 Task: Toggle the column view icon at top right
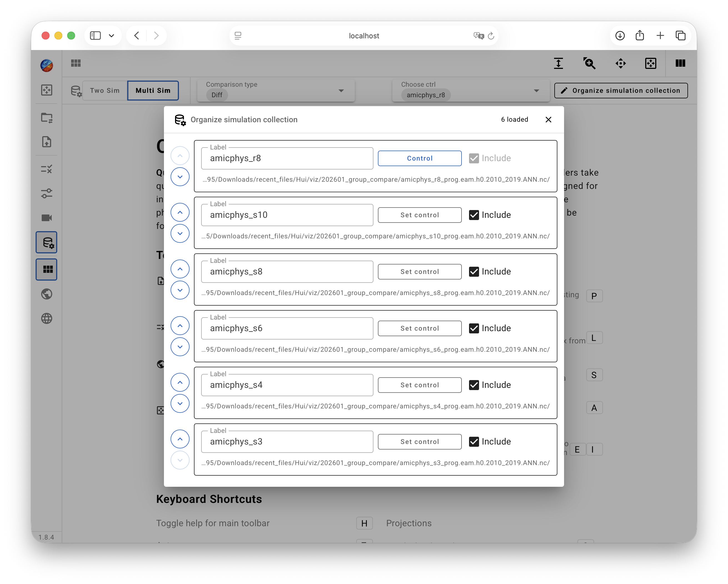point(680,63)
